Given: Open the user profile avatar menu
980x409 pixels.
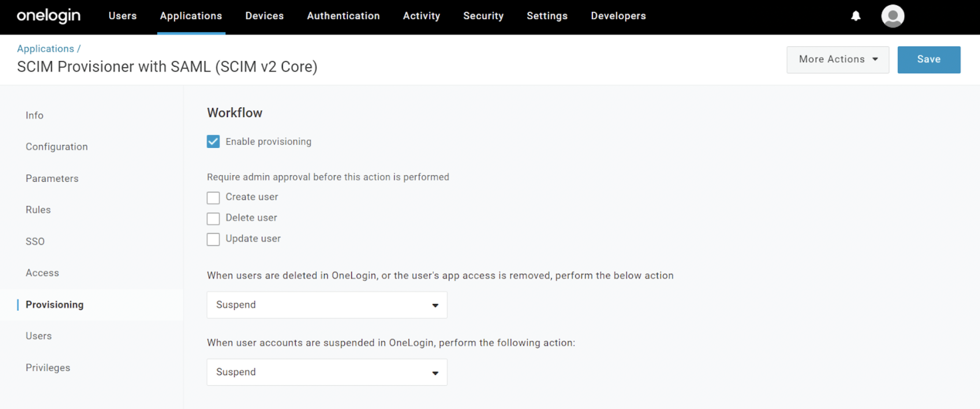Looking at the screenshot, I should pos(892,16).
